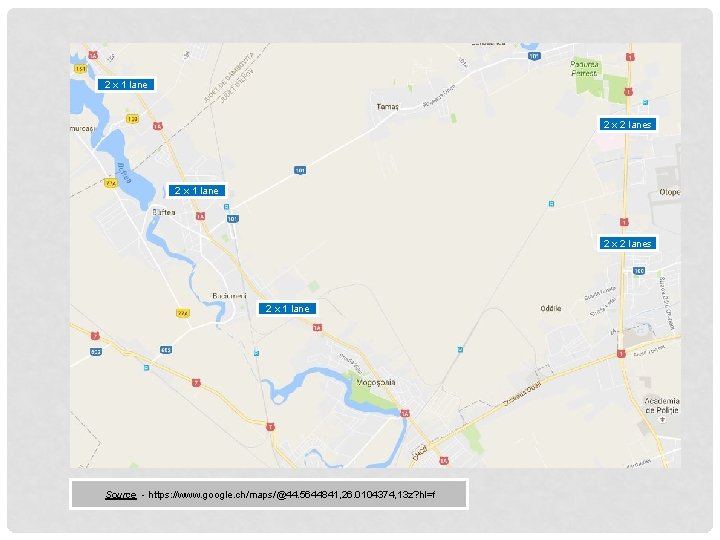
Task: Click the Tamaș town label
Action: tap(388, 107)
